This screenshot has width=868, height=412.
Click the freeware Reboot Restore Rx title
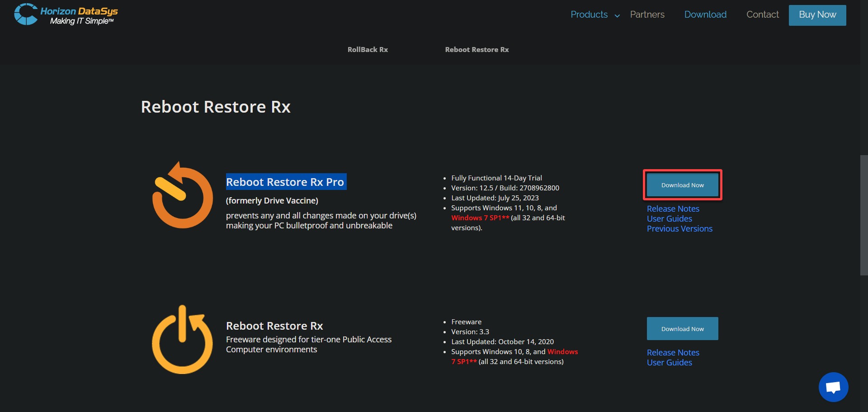tap(274, 326)
